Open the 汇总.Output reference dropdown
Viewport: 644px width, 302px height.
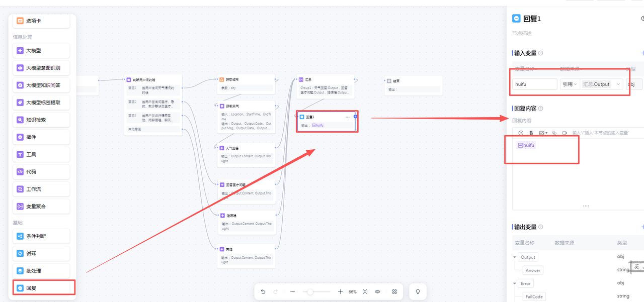(x=602, y=84)
